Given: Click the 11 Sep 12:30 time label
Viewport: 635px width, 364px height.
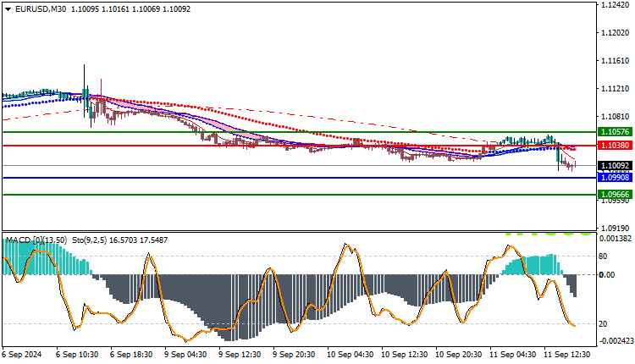Looking at the screenshot, I should pos(565,355).
